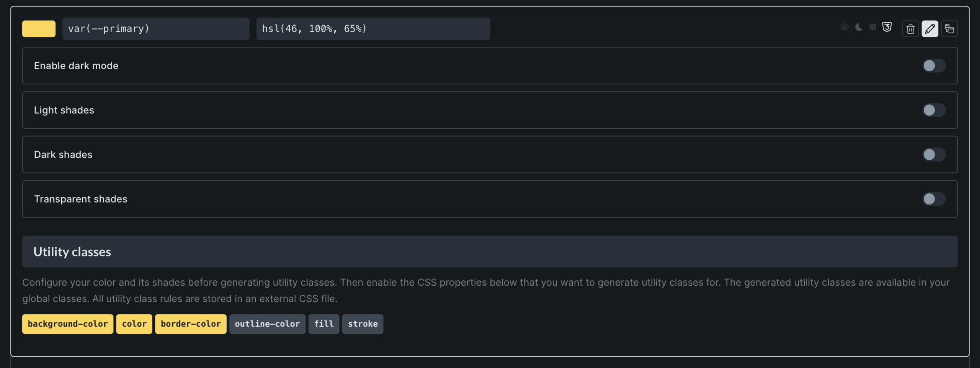This screenshot has width=980, height=368.
Task: Click the checkerboard transparency icon
Action: coord(872,28)
